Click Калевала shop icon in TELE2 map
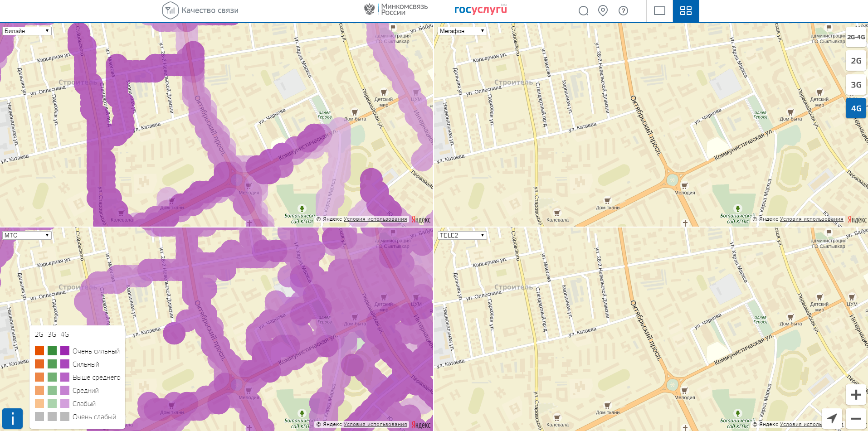Image resolution: width=868 pixels, height=431 pixels. point(557,418)
